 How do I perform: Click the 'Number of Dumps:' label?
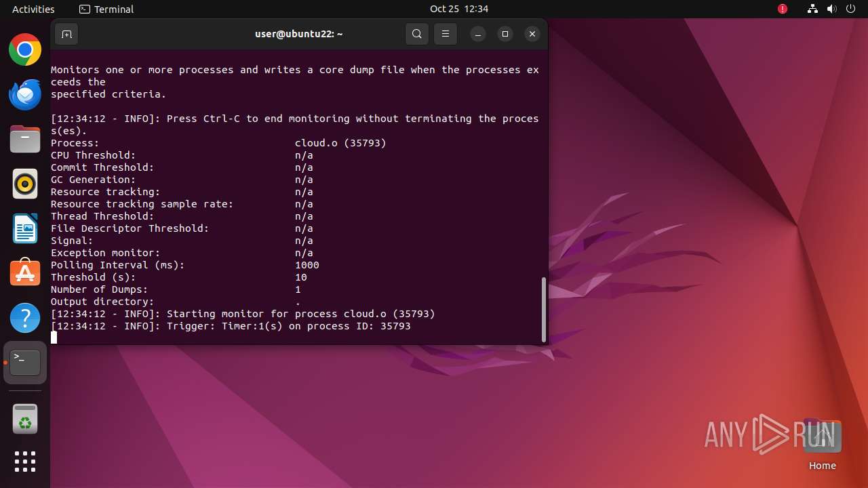(100, 289)
